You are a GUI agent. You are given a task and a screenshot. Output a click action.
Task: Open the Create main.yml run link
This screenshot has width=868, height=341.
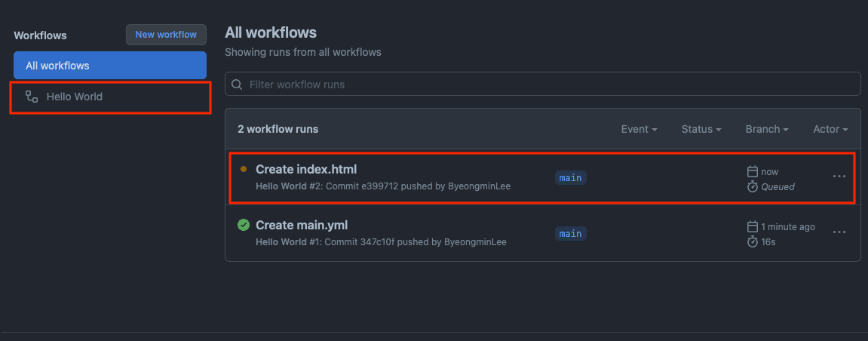(x=302, y=226)
